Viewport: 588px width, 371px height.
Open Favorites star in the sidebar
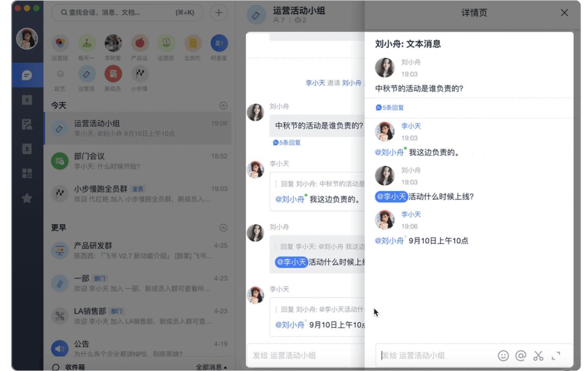click(27, 198)
